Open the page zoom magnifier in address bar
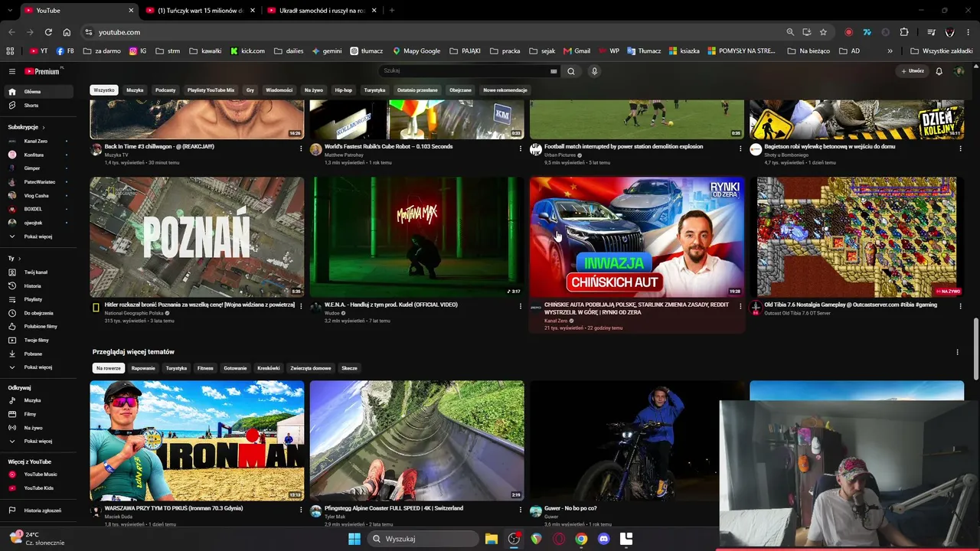Image resolution: width=980 pixels, height=551 pixels. point(790,32)
